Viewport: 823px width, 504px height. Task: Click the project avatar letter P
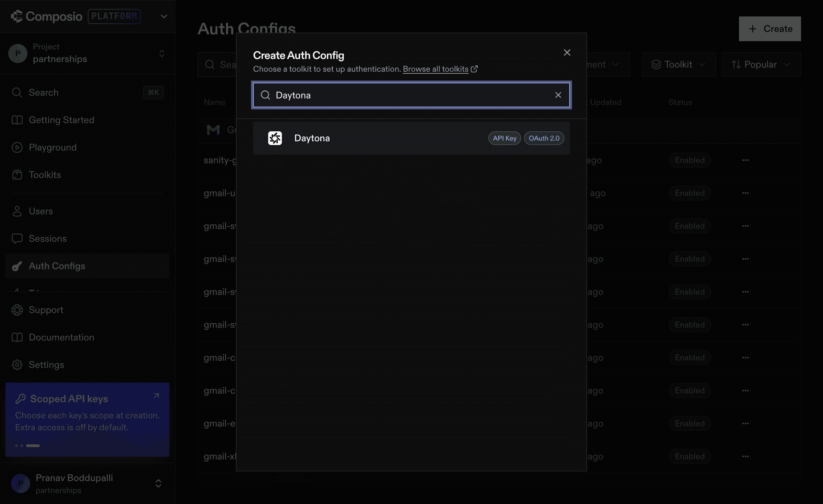(x=18, y=53)
